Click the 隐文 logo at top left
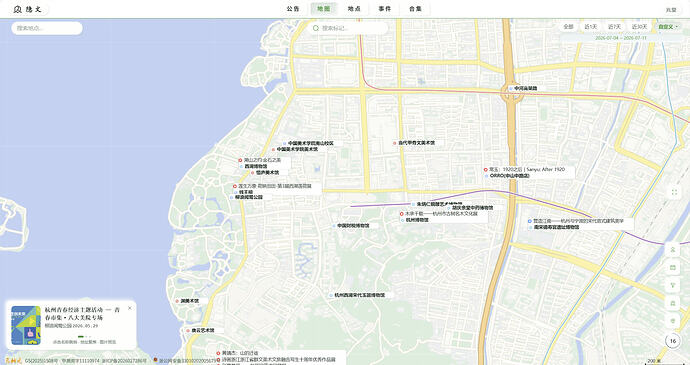690x365 pixels. point(28,9)
